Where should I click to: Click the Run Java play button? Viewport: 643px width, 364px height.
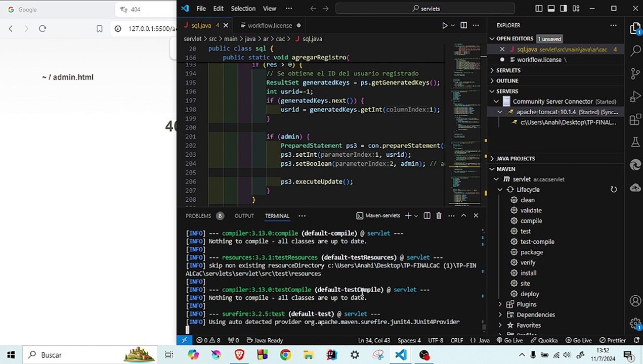pos(445,25)
